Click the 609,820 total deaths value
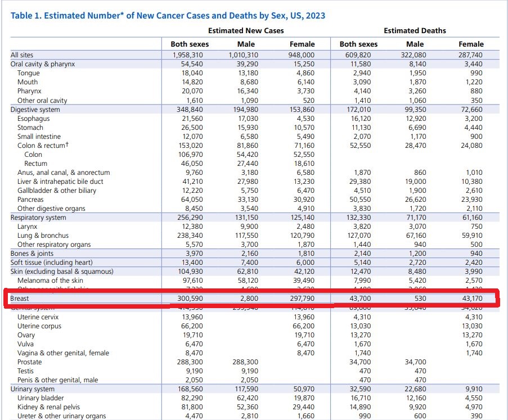 358,55
